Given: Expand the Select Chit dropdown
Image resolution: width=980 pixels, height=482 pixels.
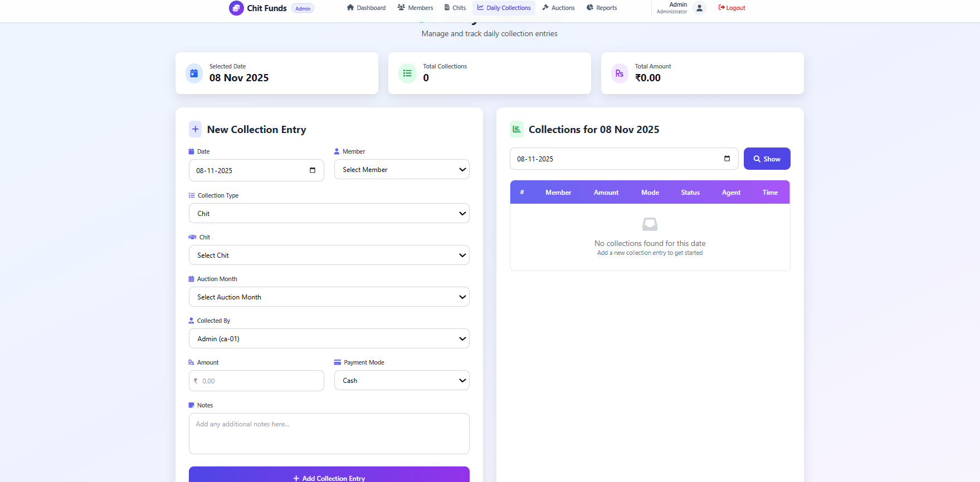Looking at the screenshot, I should tap(329, 255).
